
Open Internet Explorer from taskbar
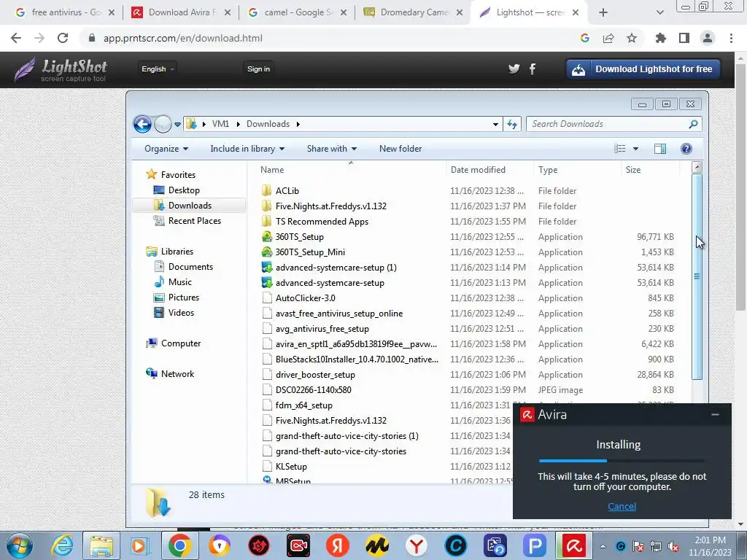click(x=63, y=545)
